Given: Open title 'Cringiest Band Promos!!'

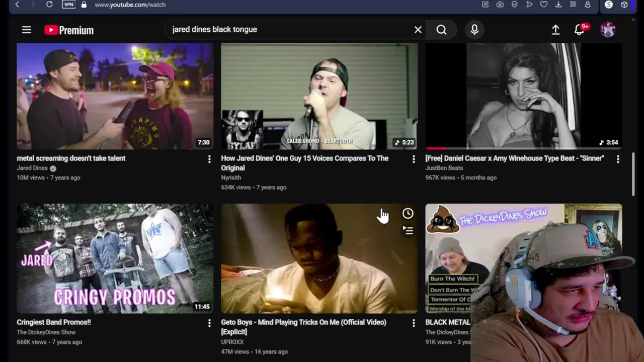Looking at the screenshot, I should point(54,322).
